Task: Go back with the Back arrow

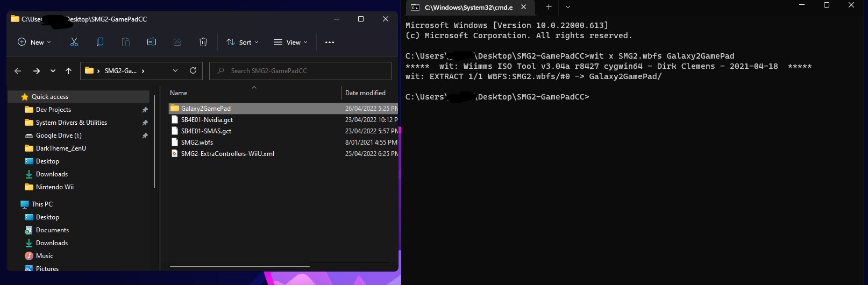Action: 18,71
